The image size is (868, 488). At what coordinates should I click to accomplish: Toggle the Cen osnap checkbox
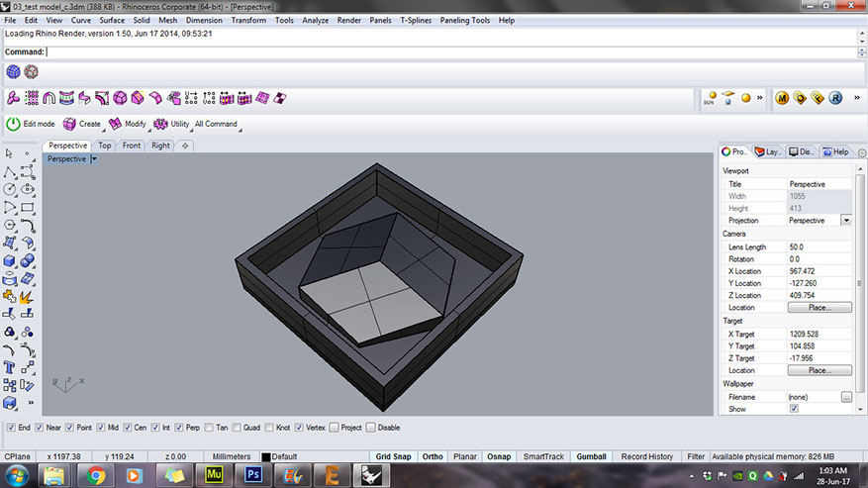128,428
